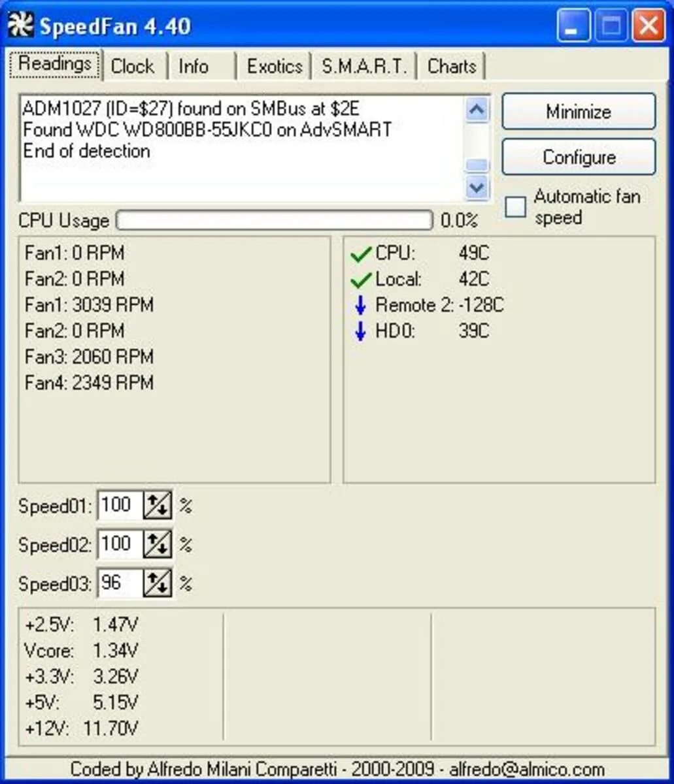Click the Speed03 field showing 96
The width and height of the screenshot is (674, 784).
(x=120, y=583)
